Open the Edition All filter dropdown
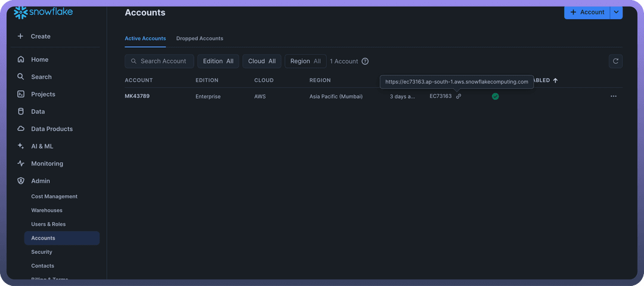Screen dimensions: 644x286 point(218,61)
